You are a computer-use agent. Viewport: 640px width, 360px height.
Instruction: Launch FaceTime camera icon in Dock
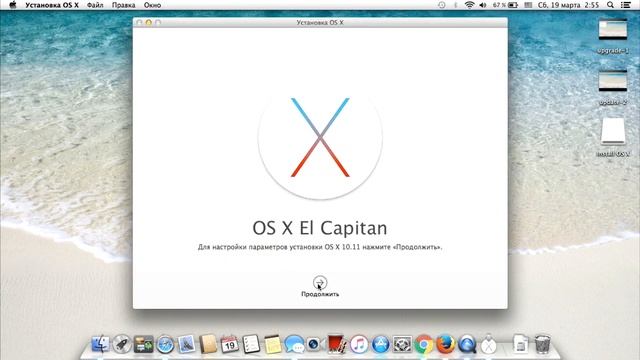(316, 344)
